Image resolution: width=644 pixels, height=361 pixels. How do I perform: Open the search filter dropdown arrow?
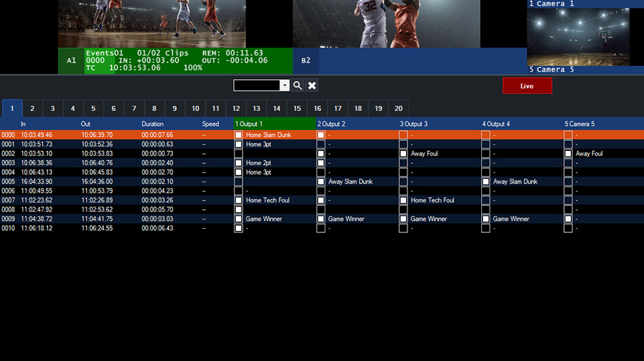pos(285,85)
